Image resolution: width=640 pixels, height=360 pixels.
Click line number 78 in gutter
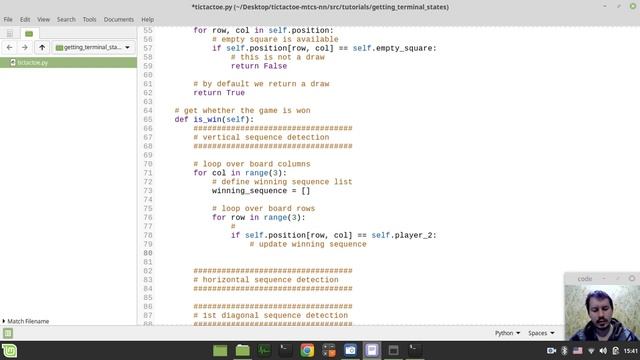148,236
